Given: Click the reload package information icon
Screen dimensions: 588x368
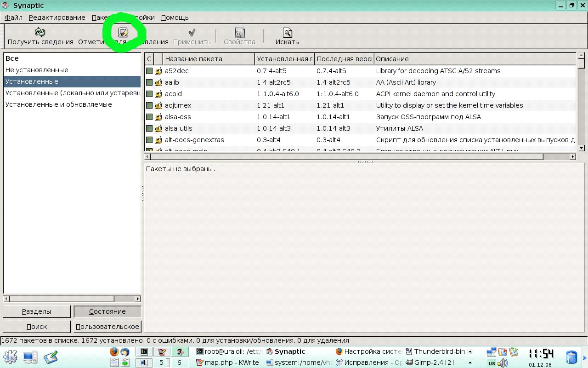Looking at the screenshot, I should pos(40,32).
